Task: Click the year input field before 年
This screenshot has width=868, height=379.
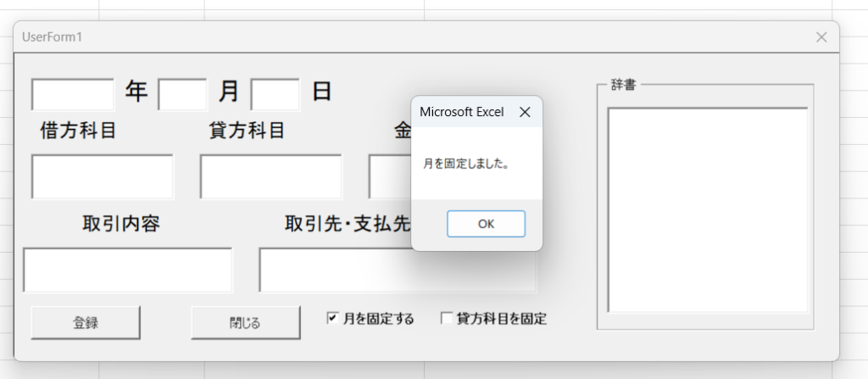Action: coord(73,94)
